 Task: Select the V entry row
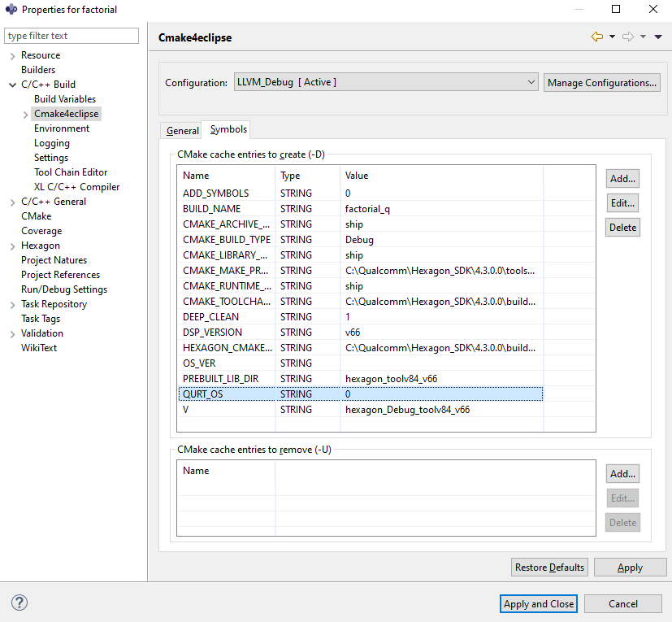[x=361, y=409]
